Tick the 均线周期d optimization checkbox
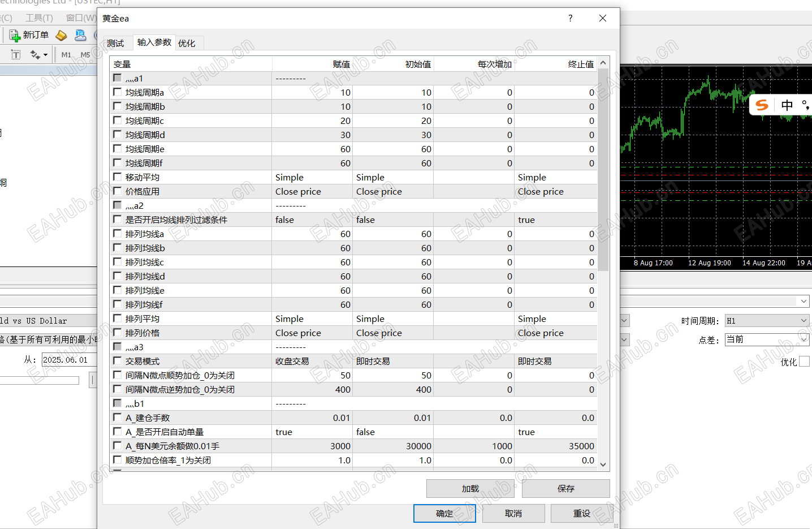 (x=118, y=134)
